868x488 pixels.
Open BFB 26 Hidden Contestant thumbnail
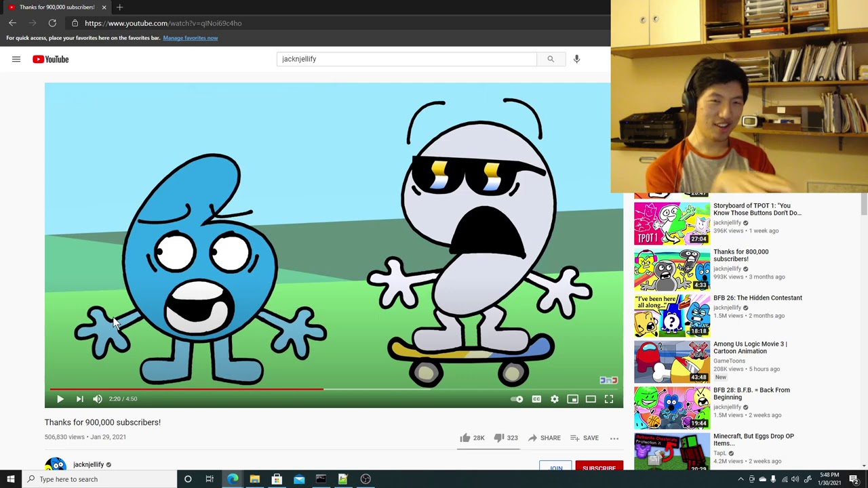[672, 315]
